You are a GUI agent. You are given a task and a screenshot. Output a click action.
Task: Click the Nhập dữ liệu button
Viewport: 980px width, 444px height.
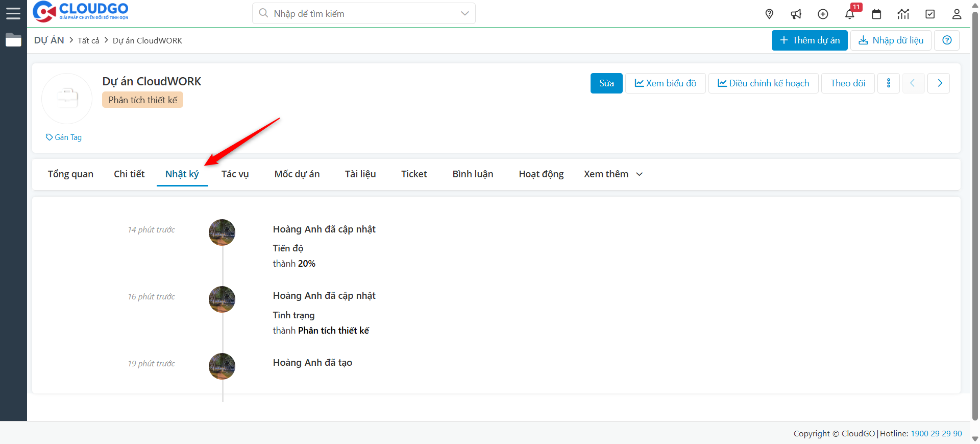coord(891,40)
